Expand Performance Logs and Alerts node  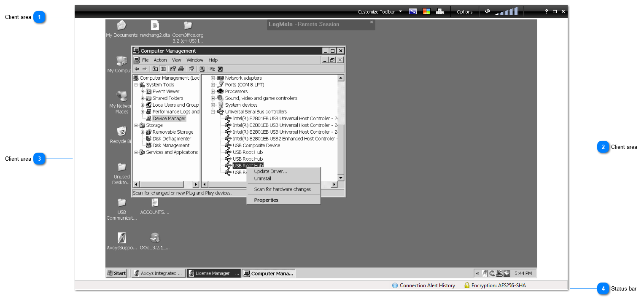tap(143, 112)
